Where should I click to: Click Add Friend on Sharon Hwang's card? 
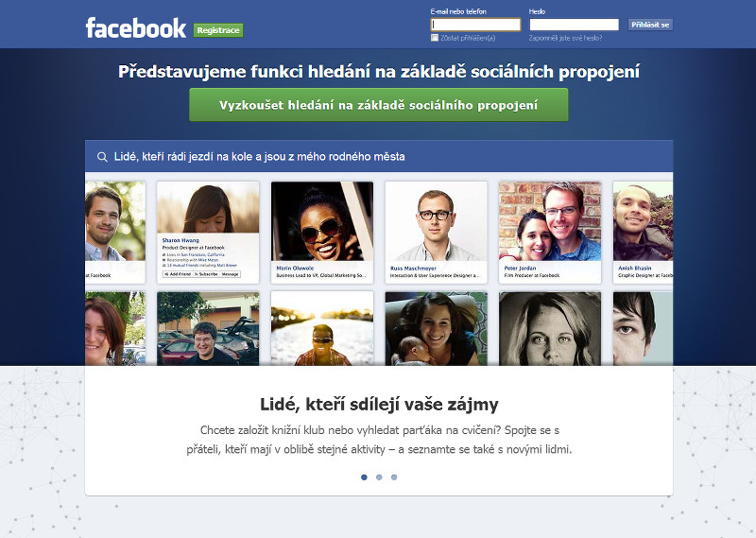click(178, 274)
